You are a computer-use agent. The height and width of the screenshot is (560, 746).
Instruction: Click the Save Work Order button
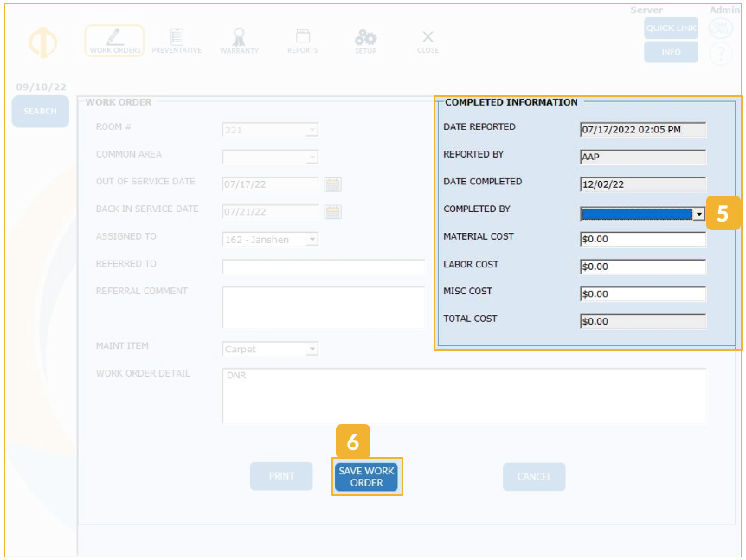[367, 477]
